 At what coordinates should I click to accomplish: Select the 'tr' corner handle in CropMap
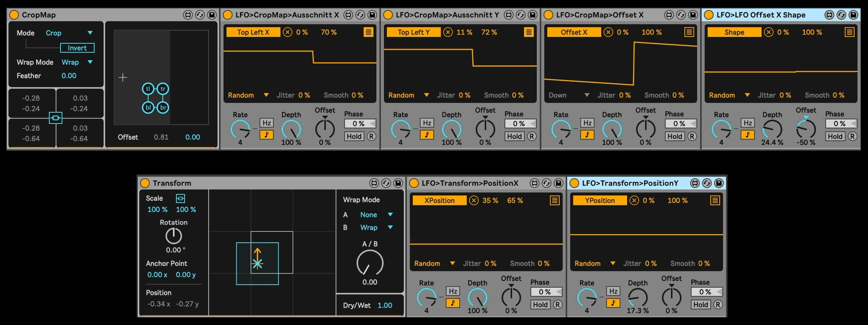pos(163,89)
